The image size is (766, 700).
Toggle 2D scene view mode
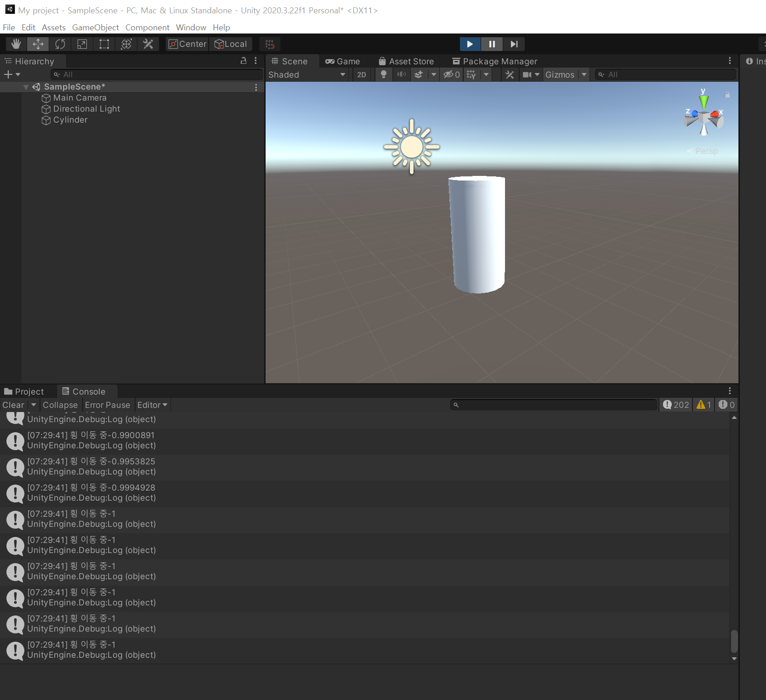coord(362,75)
